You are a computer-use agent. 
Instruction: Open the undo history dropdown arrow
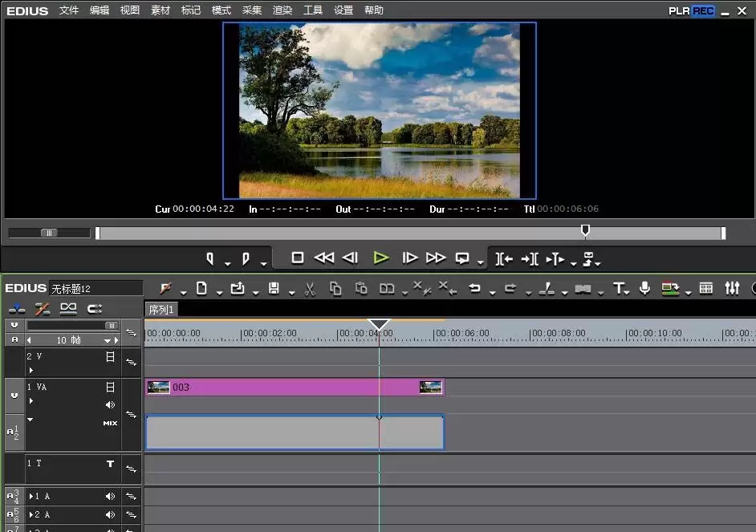pyautogui.click(x=492, y=293)
